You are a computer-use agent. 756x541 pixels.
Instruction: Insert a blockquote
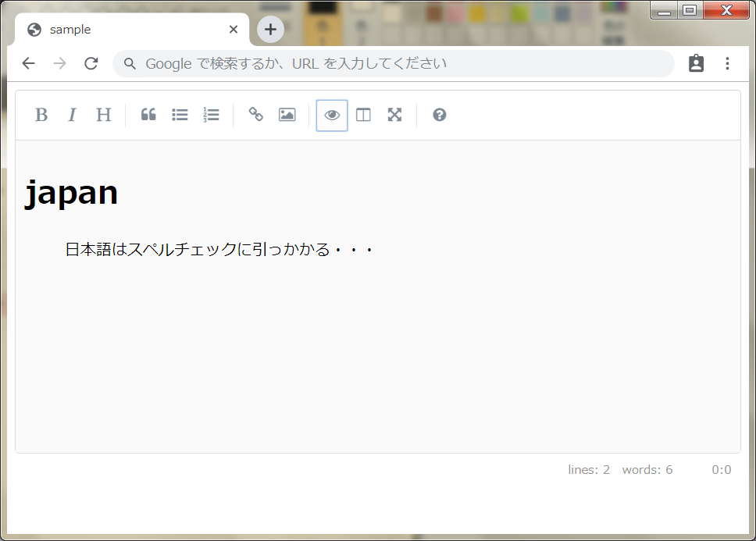point(148,115)
